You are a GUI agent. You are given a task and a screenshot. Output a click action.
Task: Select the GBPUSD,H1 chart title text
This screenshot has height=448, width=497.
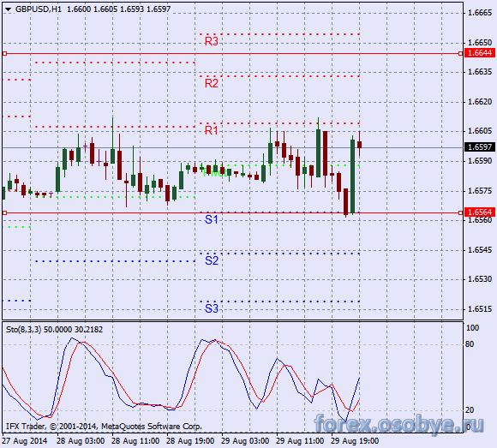39,9
